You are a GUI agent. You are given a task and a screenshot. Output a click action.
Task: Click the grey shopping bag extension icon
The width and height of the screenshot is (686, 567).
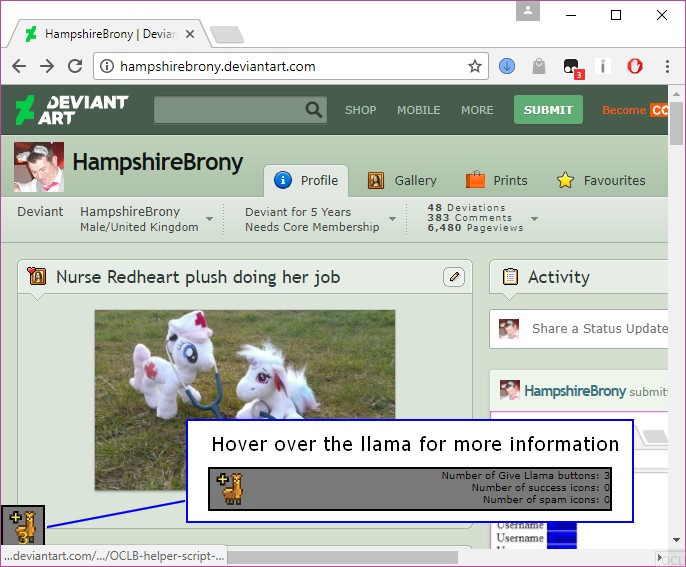pos(539,66)
